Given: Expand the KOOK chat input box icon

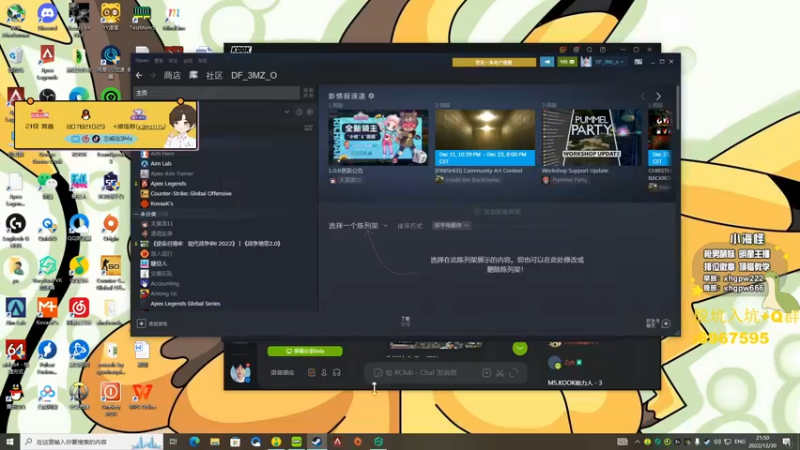Looking at the screenshot, I should (x=513, y=373).
